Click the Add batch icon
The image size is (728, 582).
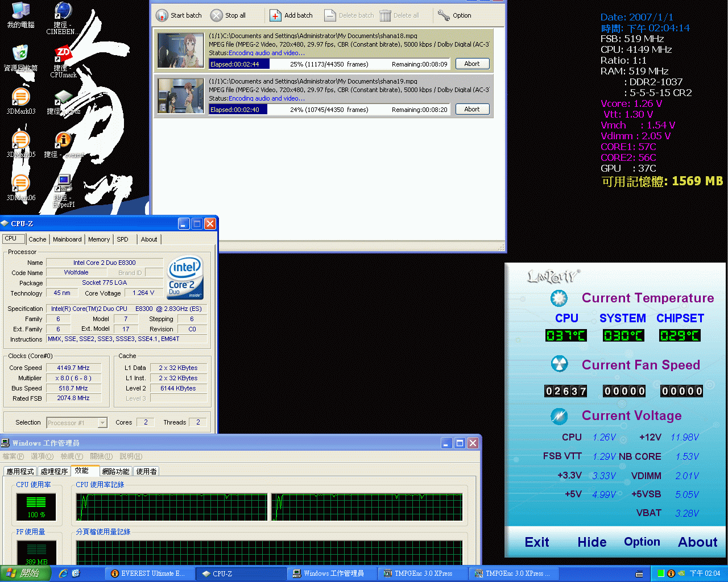coord(275,15)
